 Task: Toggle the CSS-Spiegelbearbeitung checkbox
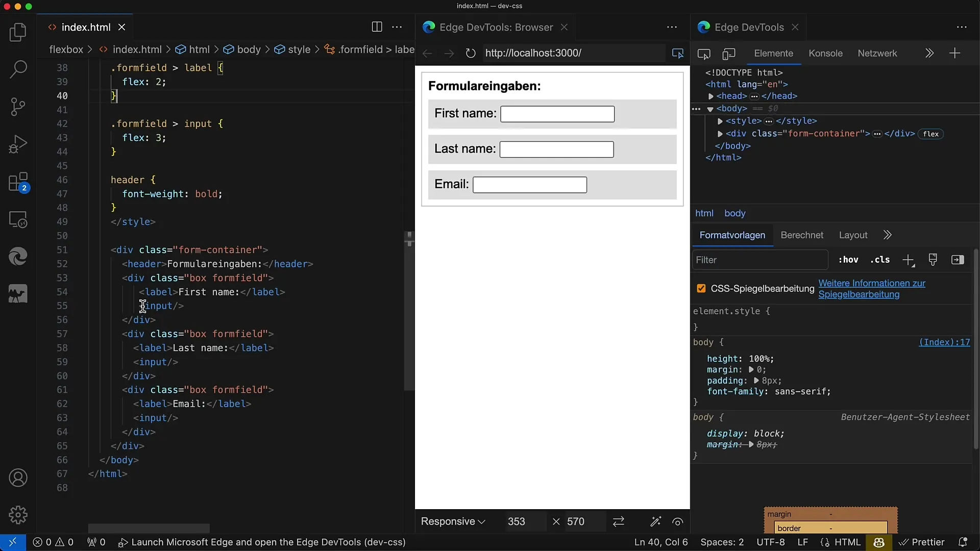pyautogui.click(x=701, y=288)
